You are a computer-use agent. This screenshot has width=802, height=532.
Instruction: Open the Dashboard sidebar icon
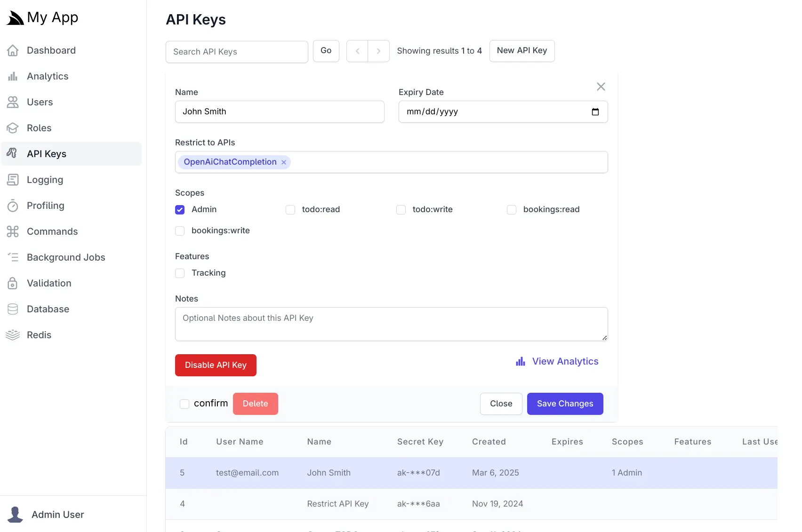(13, 50)
